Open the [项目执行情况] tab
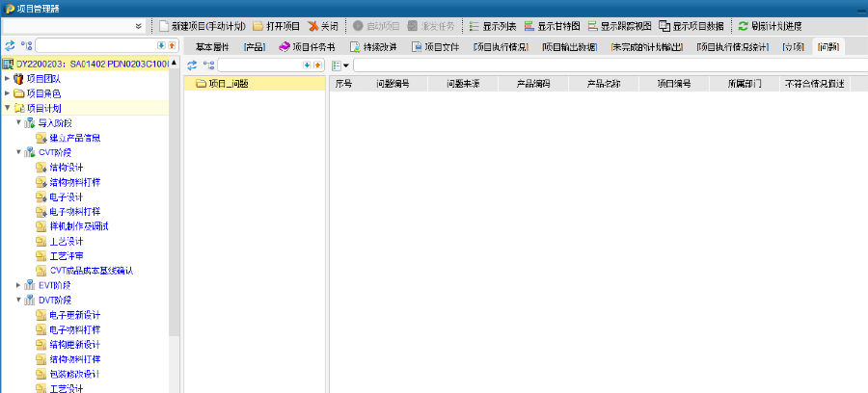Image resolution: width=868 pixels, height=393 pixels. tap(500, 47)
